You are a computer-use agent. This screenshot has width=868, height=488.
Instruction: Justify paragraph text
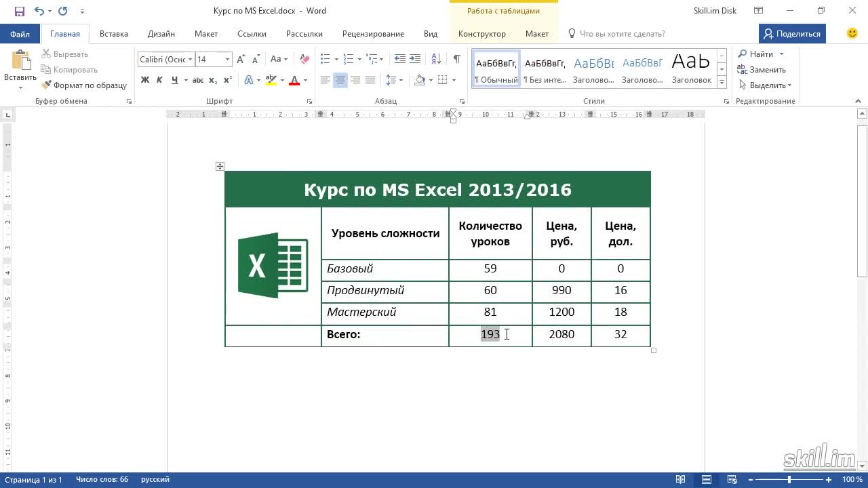(370, 80)
